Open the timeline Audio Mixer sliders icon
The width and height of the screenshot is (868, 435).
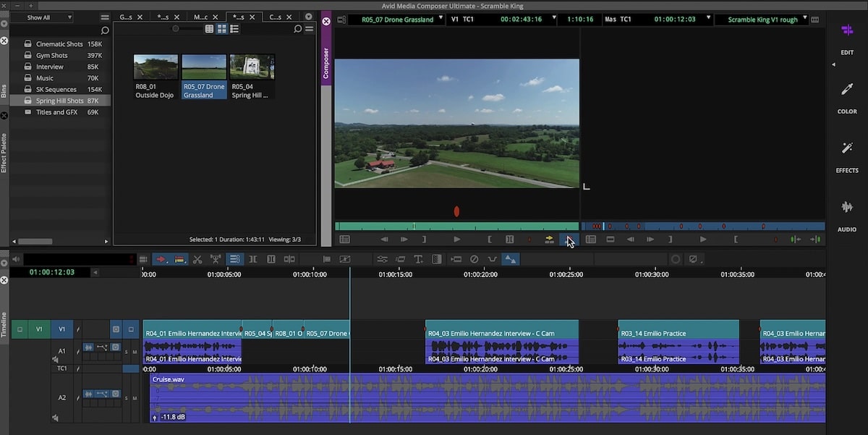tap(382, 259)
